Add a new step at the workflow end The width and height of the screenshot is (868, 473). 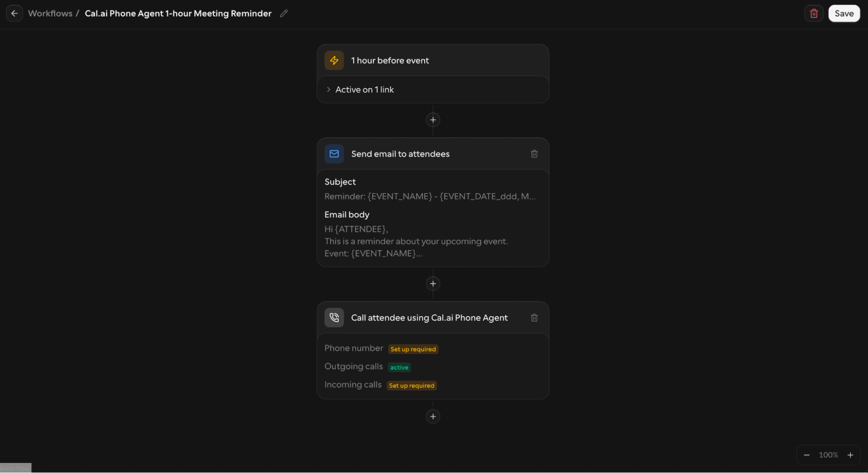pos(433,417)
